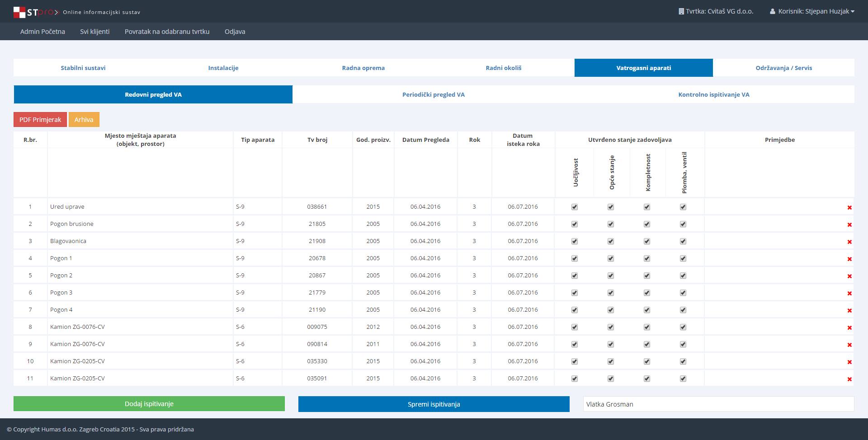Click the user icon beside Korisnik
Image resolution: width=868 pixels, height=440 pixels.
click(x=773, y=11)
